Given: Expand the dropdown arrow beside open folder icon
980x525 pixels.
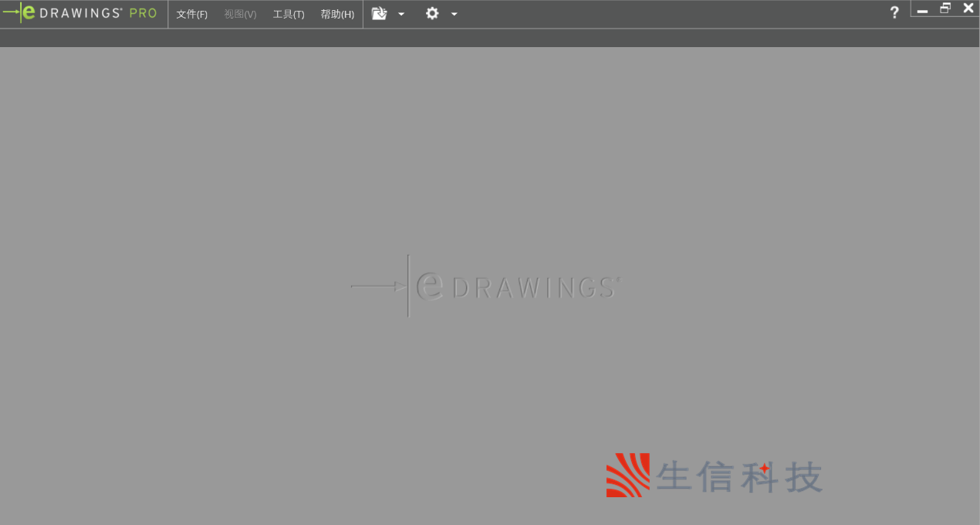Looking at the screenshot, I should pos(401,14).
